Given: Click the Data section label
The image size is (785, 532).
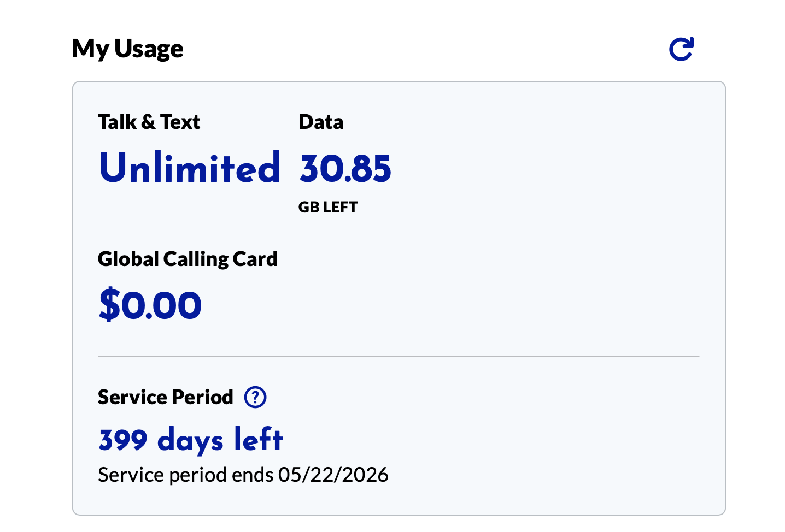Looking at the screenshot, I should tap(321, 122).
